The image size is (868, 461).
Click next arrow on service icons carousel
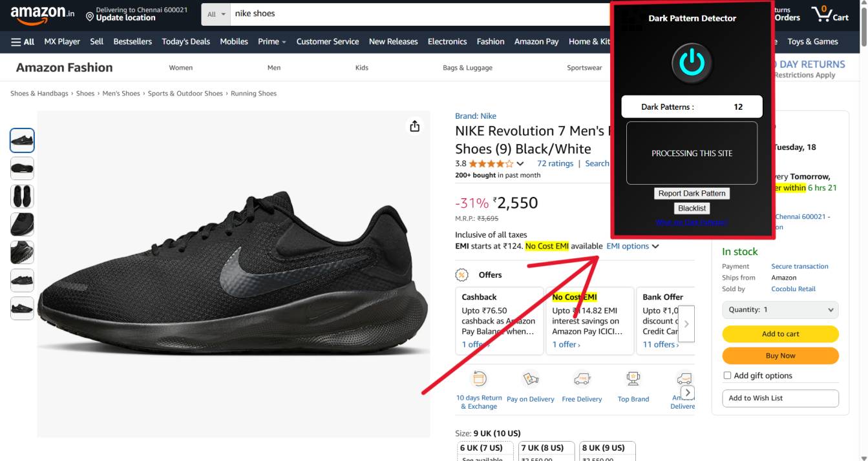coord(688,393)
